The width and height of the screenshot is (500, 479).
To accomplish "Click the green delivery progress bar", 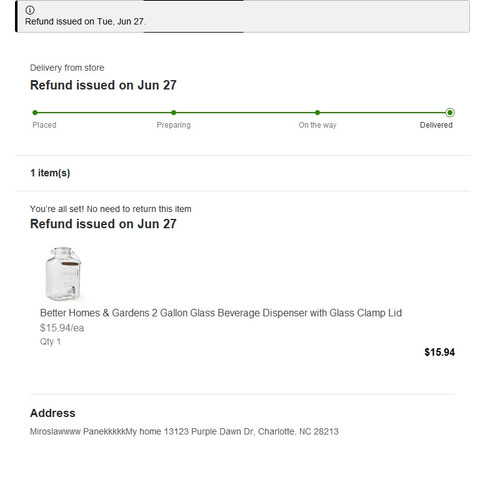I will [242, 113].
